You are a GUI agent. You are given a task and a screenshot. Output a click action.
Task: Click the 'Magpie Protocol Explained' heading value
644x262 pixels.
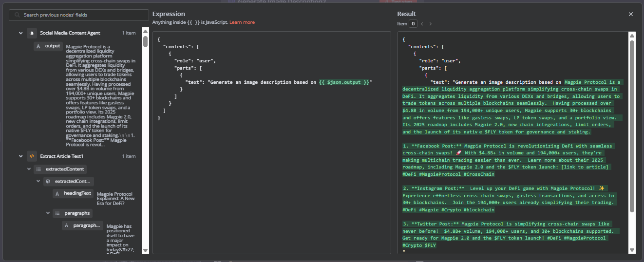tap(116, 198)
